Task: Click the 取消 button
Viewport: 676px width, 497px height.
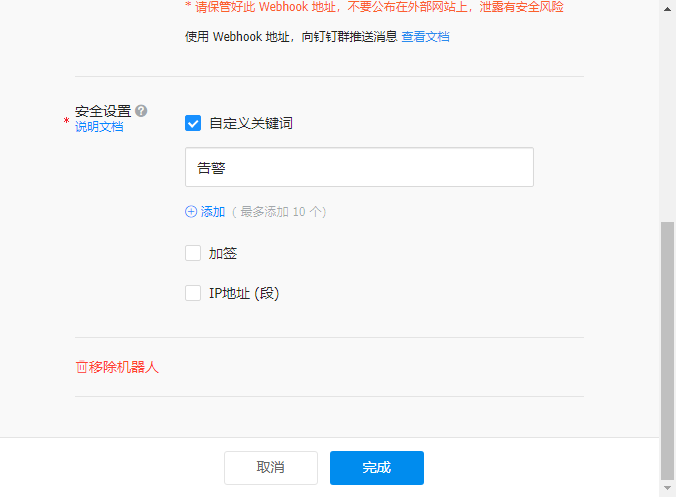Action: 271,468
